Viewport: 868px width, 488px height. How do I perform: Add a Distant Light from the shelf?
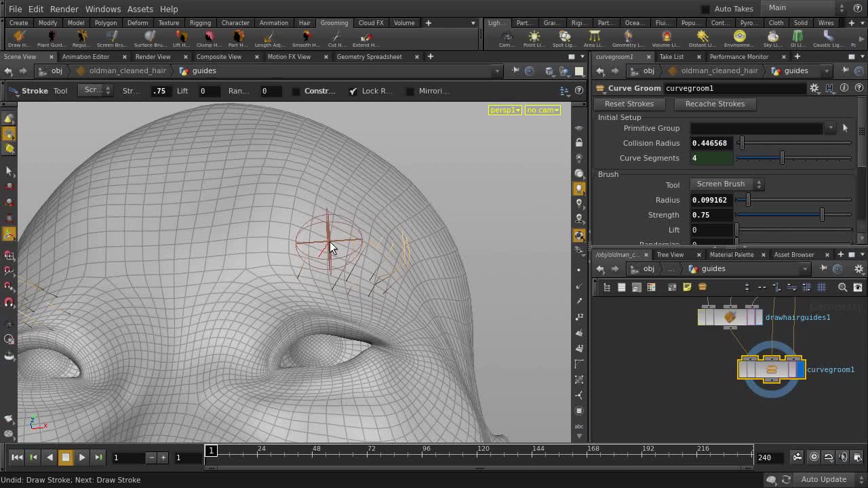[702, 39]
